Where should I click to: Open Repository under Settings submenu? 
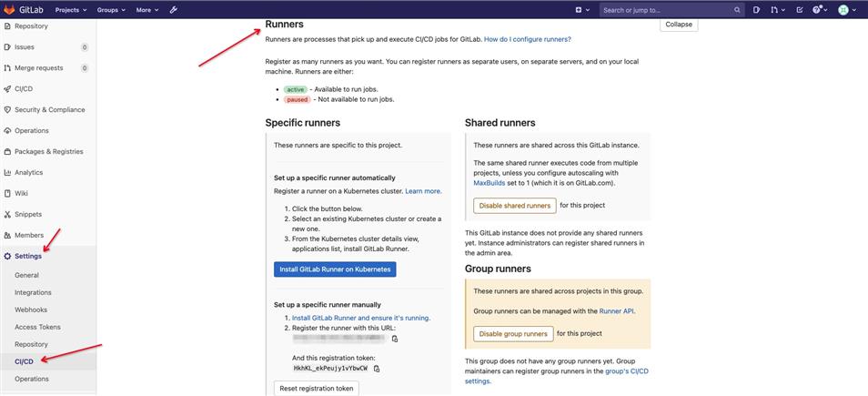tap(31, 344)
